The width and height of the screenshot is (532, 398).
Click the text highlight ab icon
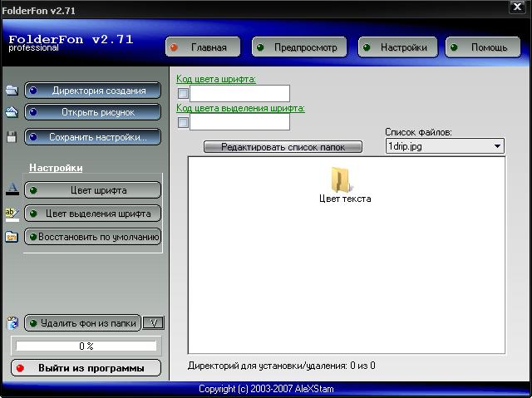[12, 214]
